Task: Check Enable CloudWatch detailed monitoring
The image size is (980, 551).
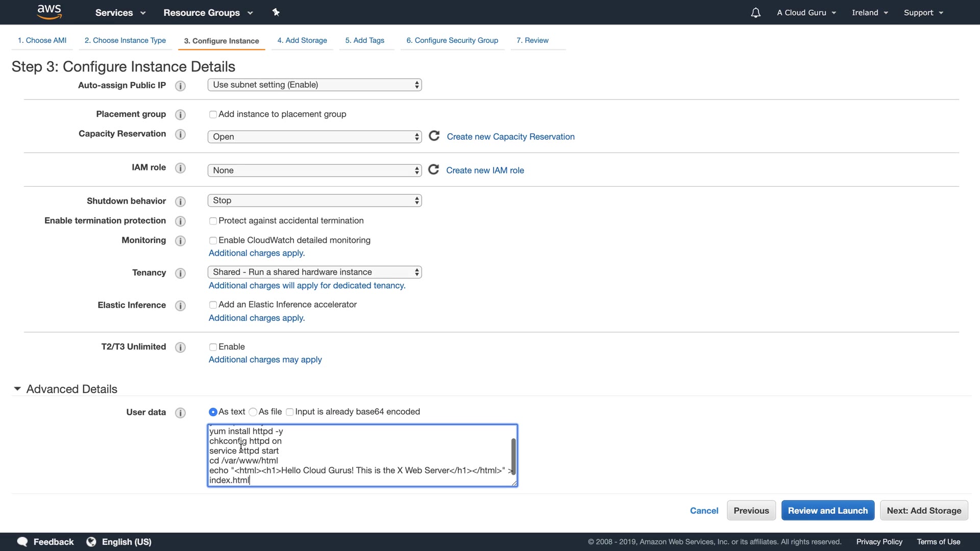Action: (x=213, y=240)
